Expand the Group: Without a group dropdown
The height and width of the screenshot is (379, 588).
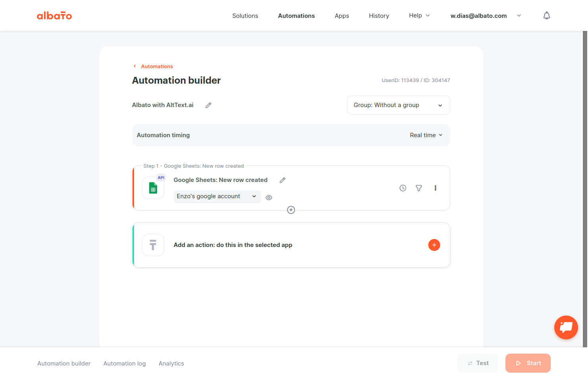(398, 105)
